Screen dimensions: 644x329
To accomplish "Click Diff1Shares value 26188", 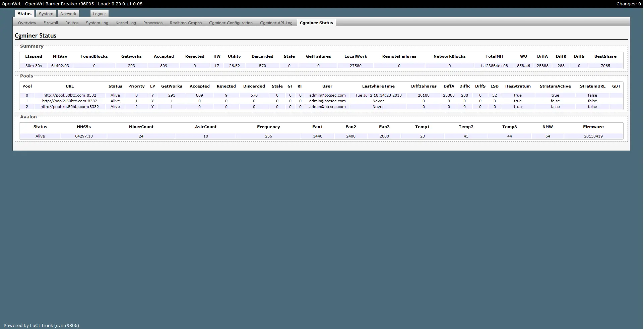I will point(424,95).
